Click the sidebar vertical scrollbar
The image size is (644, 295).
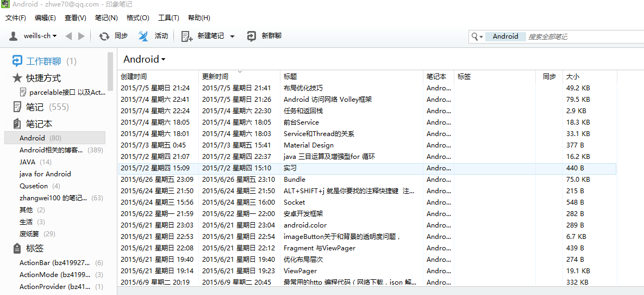click(110, 71)
